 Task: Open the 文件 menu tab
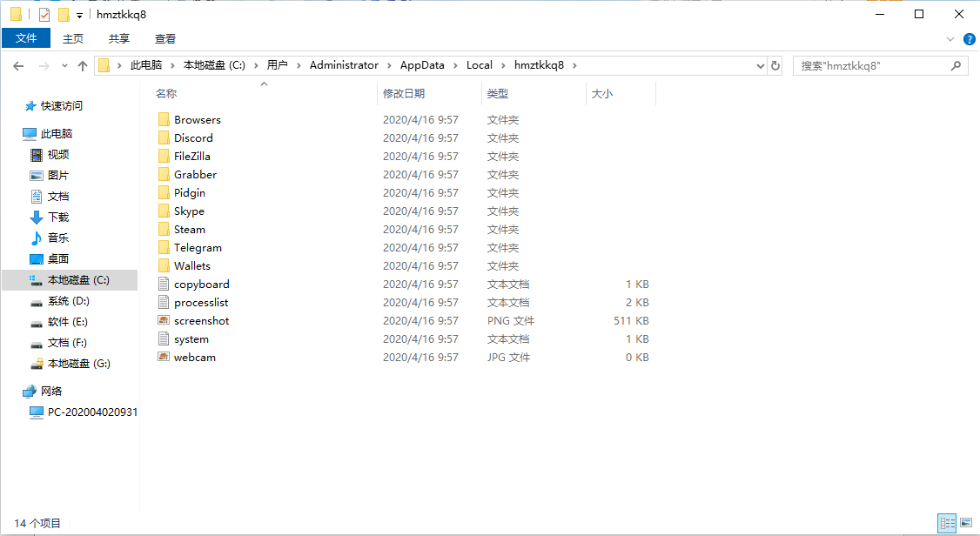pyautogui.click(x=26, y=38)
